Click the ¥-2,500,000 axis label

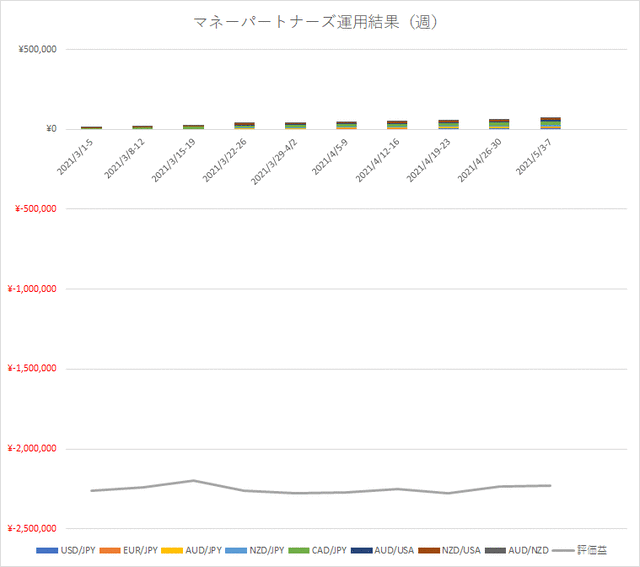32,529
